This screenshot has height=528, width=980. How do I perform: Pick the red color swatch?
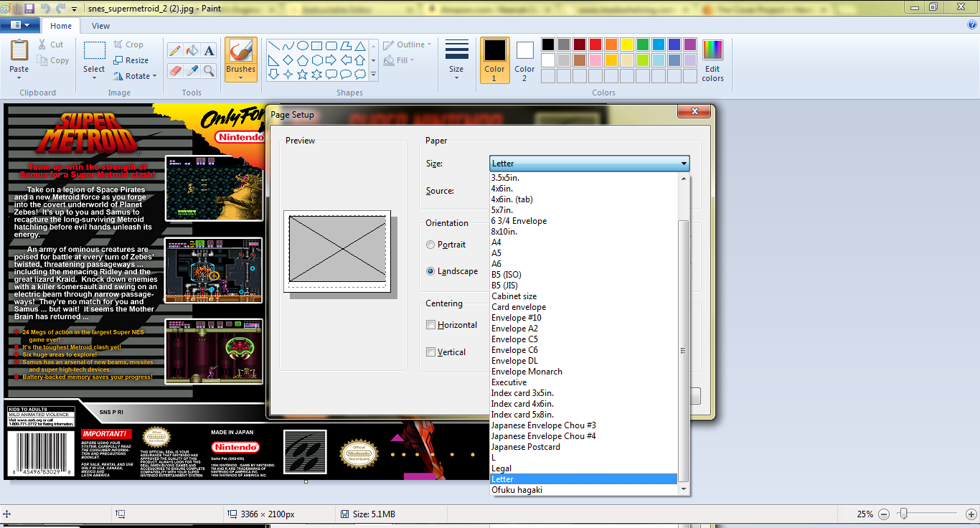595,44
